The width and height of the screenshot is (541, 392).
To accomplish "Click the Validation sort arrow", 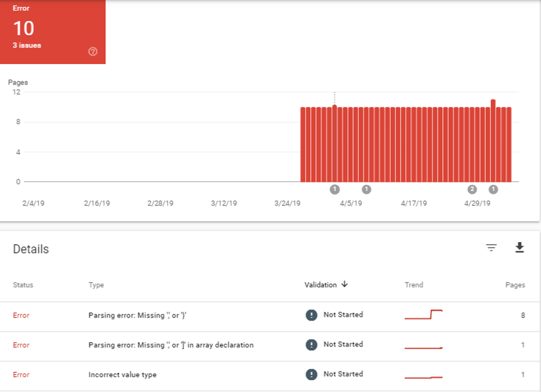I will pos(344,284).
